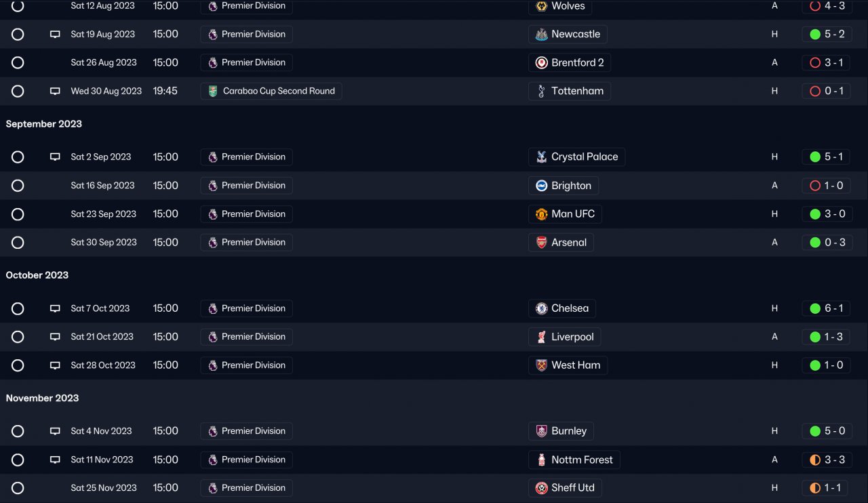Open Carabao Cup Second Round competition
The image size is (868, 503).
[278, 92]
